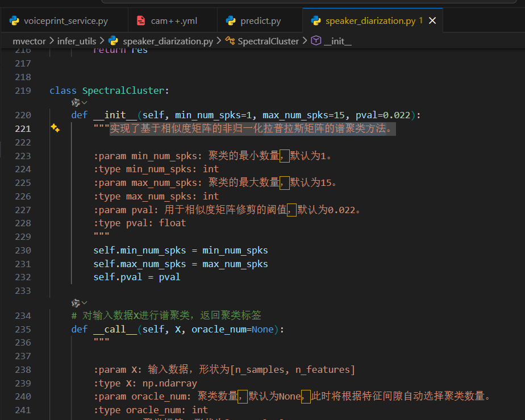Click Python icon on predict.py tab
The width and height of the screenshot is (525, 420).
[231, 21]
